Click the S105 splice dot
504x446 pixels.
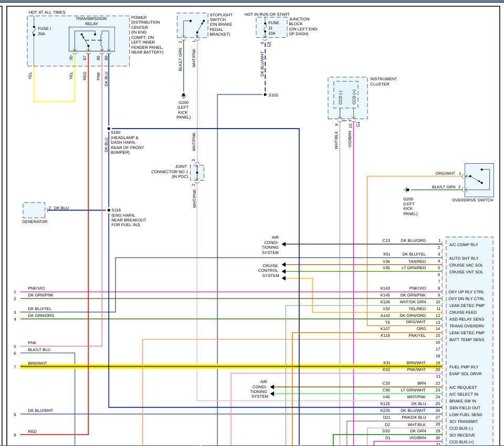point(265,95)
